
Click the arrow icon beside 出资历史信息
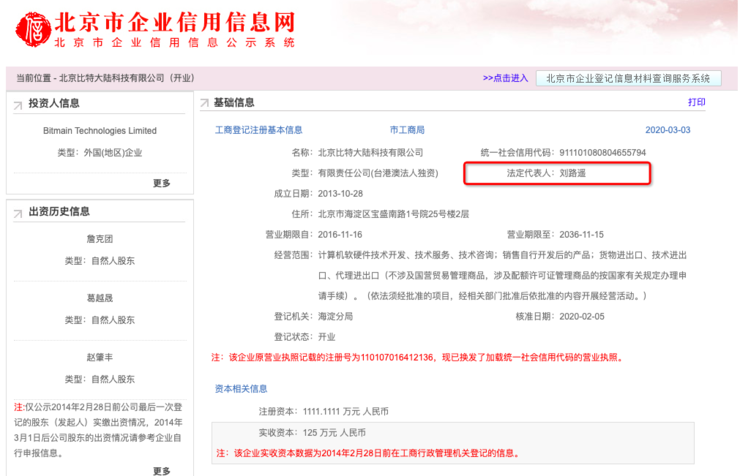[x=18, y=213]
